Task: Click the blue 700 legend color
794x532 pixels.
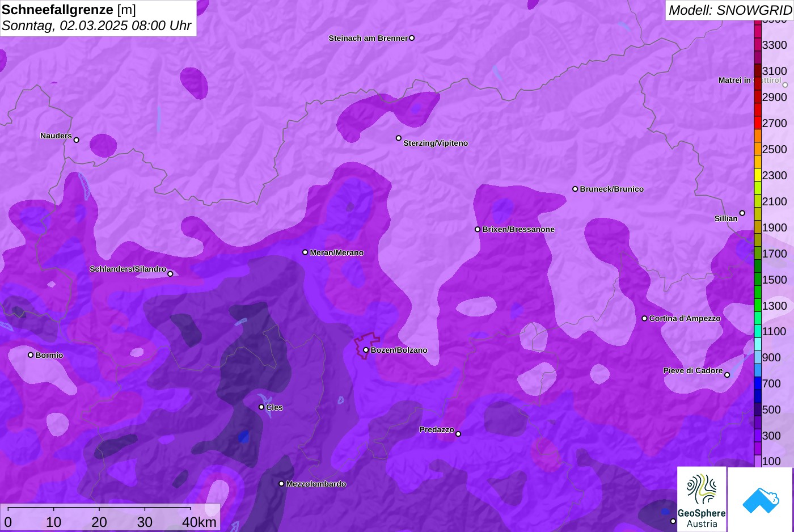Action: point(758,383)
